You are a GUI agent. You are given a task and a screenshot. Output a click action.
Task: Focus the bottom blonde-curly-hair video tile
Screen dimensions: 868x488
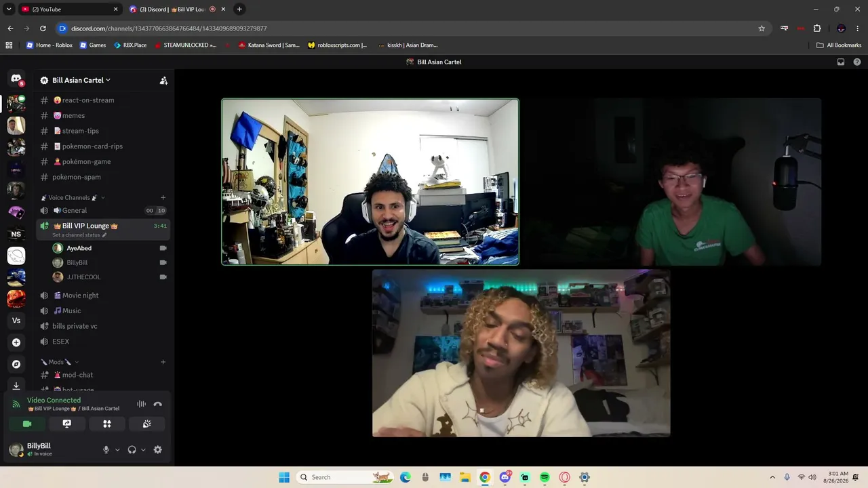[x=521, y=353]
